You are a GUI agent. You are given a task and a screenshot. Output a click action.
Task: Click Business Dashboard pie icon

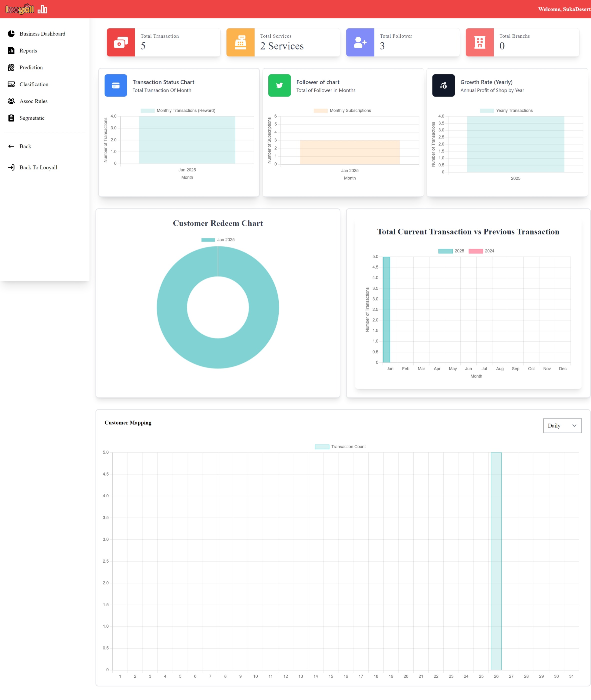point(11,34)
